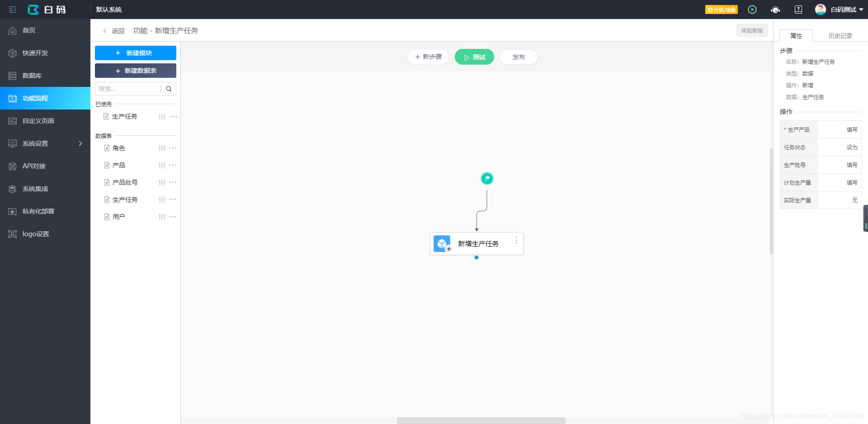Open settings sliders icon for 用户 table
This screenshot has width=868, height=424.
tap(162, 217)
